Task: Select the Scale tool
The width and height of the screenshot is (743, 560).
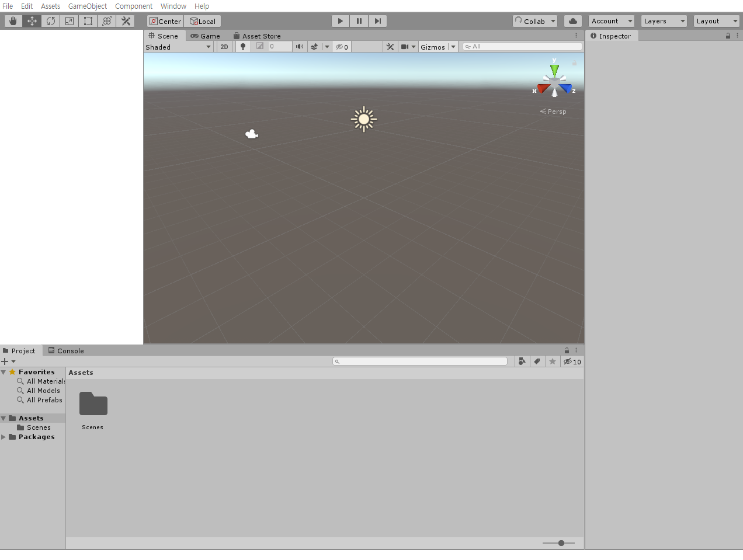Action: 69,21
